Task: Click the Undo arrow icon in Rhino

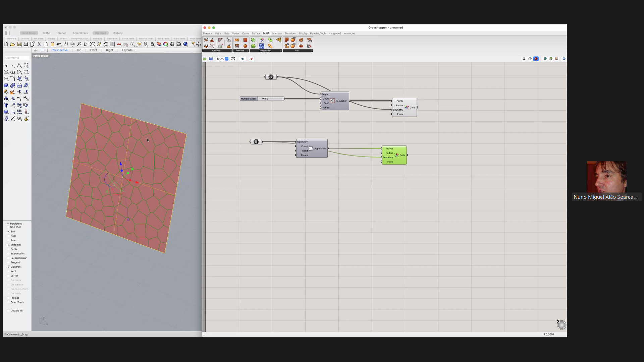Action: (59, 44)
